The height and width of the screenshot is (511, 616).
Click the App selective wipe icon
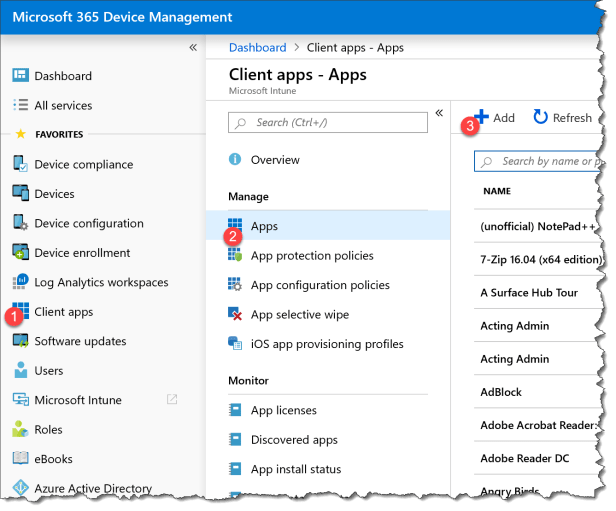pyautogui.click(x=235, y=313)
